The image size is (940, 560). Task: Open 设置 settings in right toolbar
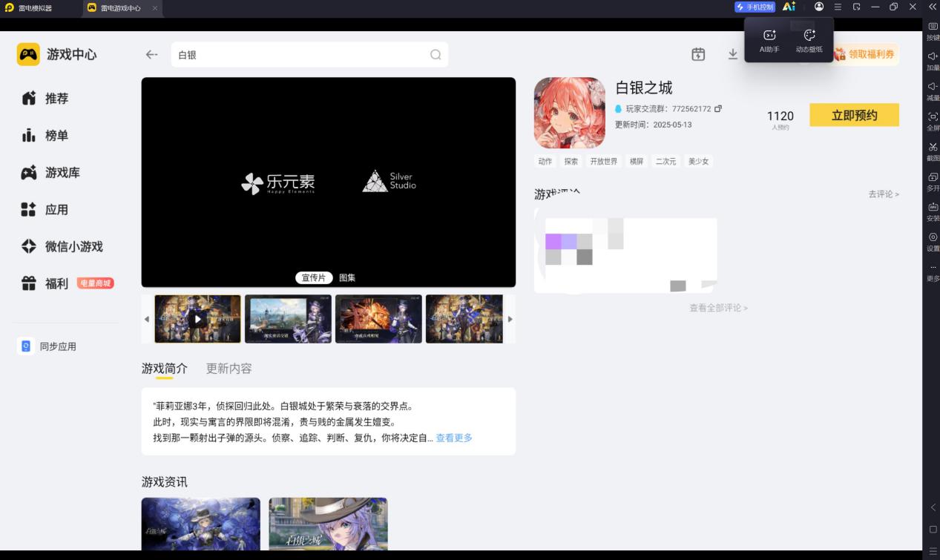tap(933, 242)
